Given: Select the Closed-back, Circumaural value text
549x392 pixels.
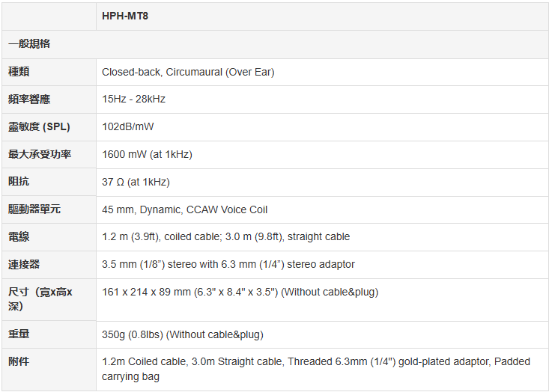Looking at the screenshot, I should tap(188, 72).
